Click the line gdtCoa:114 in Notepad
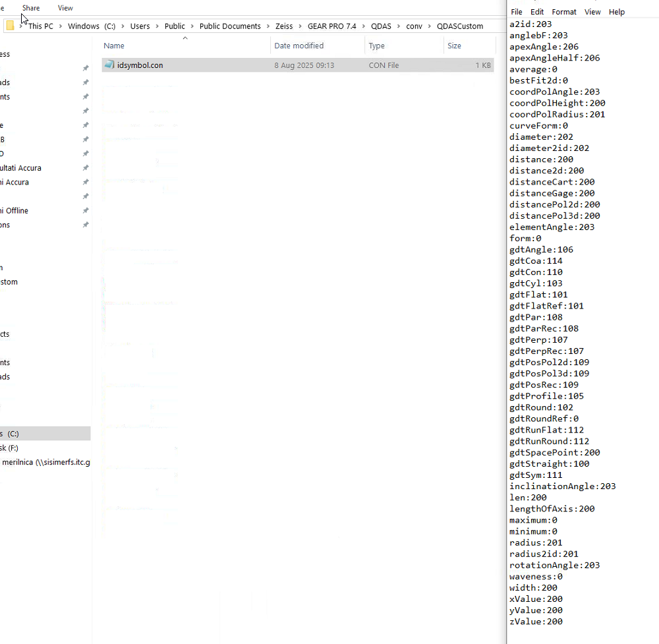This screenshot has width=659, height=644. 536,260
